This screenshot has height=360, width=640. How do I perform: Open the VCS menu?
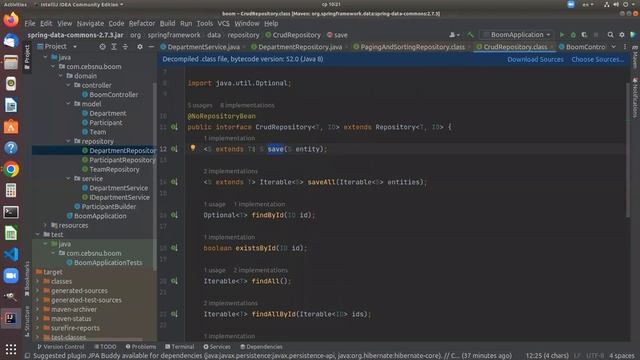point(223,24)
